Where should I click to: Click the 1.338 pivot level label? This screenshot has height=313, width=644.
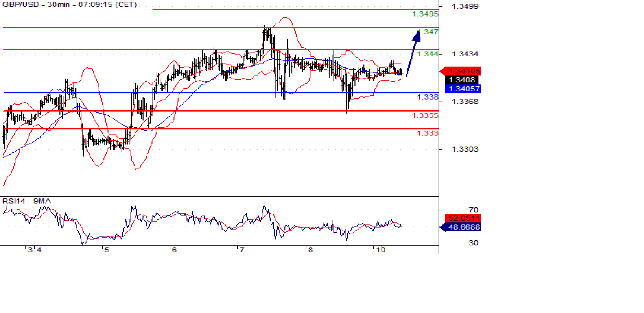428,97
